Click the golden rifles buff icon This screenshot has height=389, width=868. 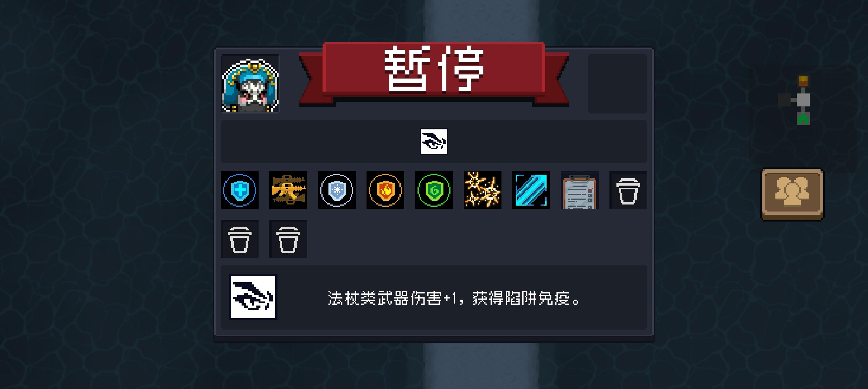(x=288, y=190)
